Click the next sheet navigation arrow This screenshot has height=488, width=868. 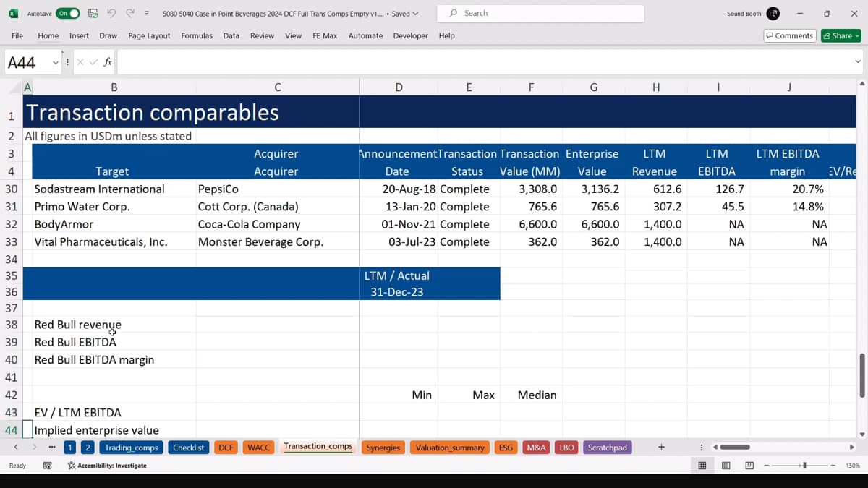coord(34,448)
